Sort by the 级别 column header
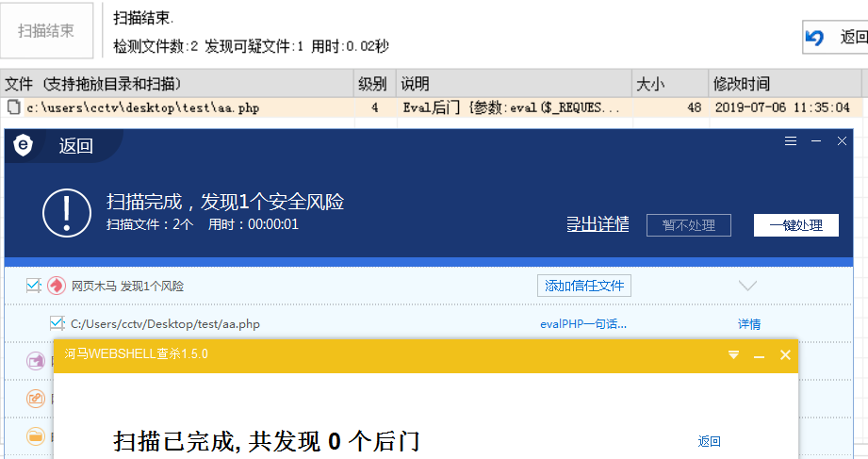 point(375,84)
